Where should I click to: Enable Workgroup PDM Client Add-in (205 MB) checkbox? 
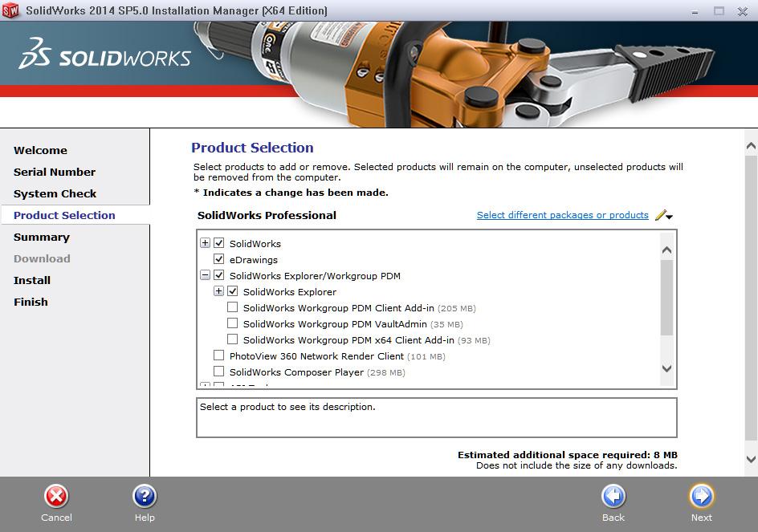[x=233, y=307]
